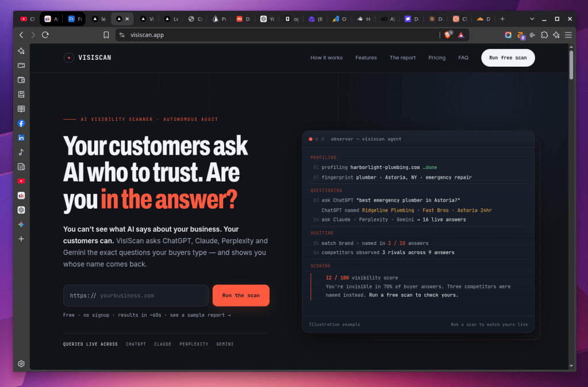Open YouTube from the sidebar

click(21, 181)
